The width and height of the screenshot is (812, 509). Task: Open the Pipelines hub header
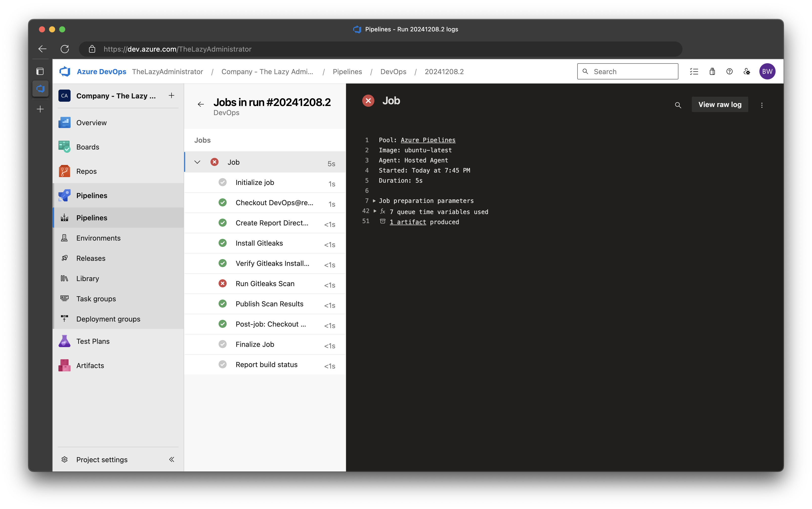click(x=118, y=195)
